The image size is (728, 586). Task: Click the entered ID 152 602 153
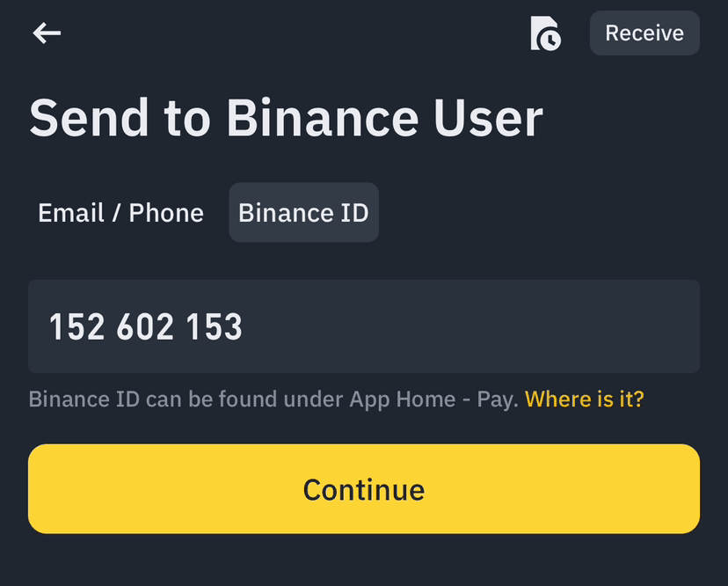coord(146,327)
